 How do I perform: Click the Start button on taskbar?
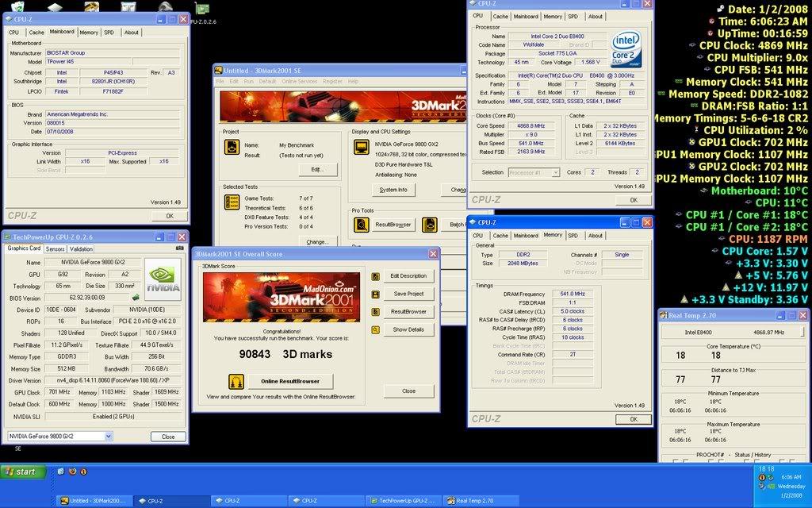(x=24, y=471)
